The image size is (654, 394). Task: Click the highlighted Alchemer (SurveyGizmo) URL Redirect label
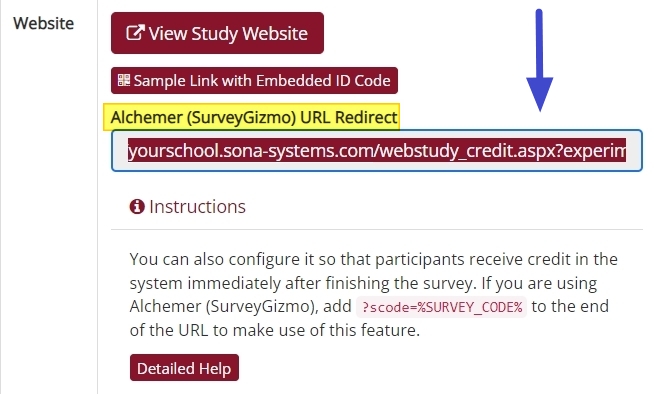[x=252, y=117]
